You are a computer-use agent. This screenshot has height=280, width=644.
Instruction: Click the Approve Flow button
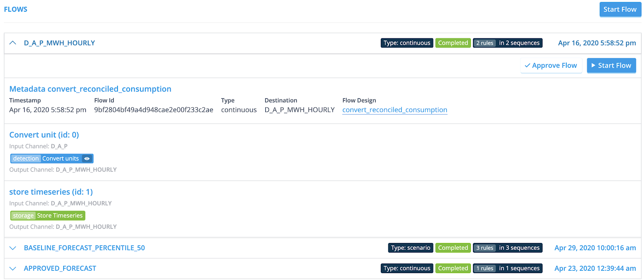tap(551, 65)
